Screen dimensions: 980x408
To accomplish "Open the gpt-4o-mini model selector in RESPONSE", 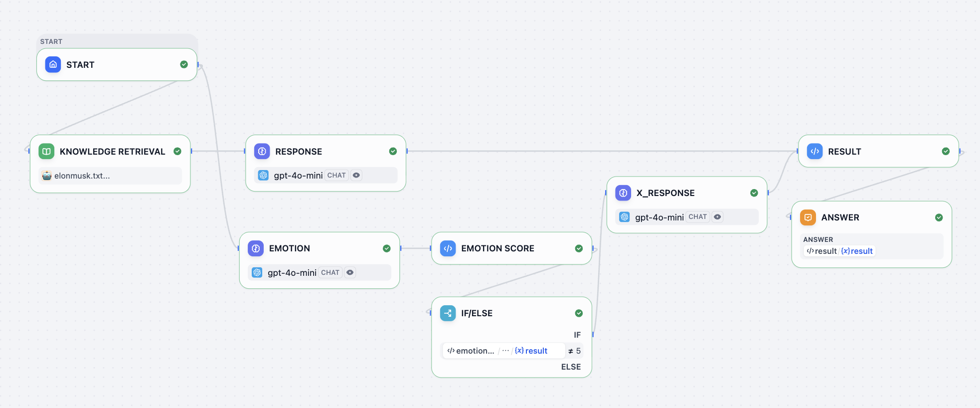I will click(298, 176).
